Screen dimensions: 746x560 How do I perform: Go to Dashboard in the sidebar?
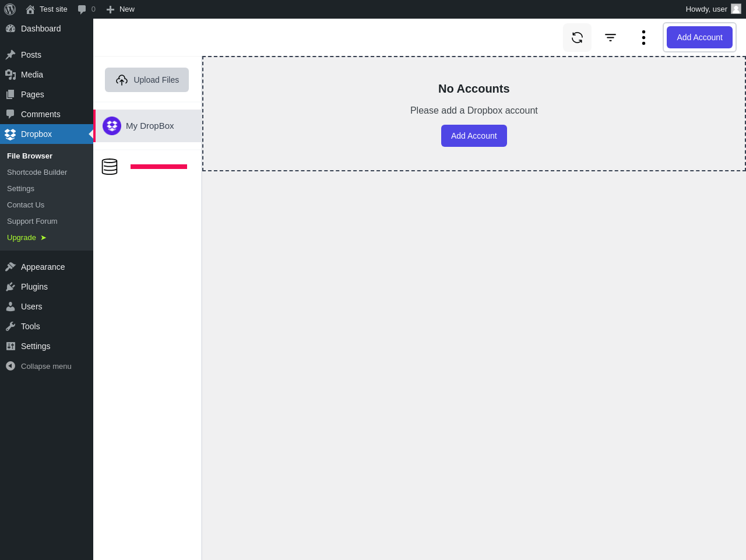click(47, 29)
